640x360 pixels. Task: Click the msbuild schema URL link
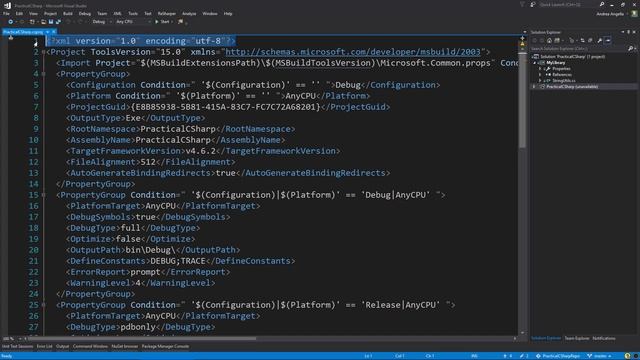point(353,52)
